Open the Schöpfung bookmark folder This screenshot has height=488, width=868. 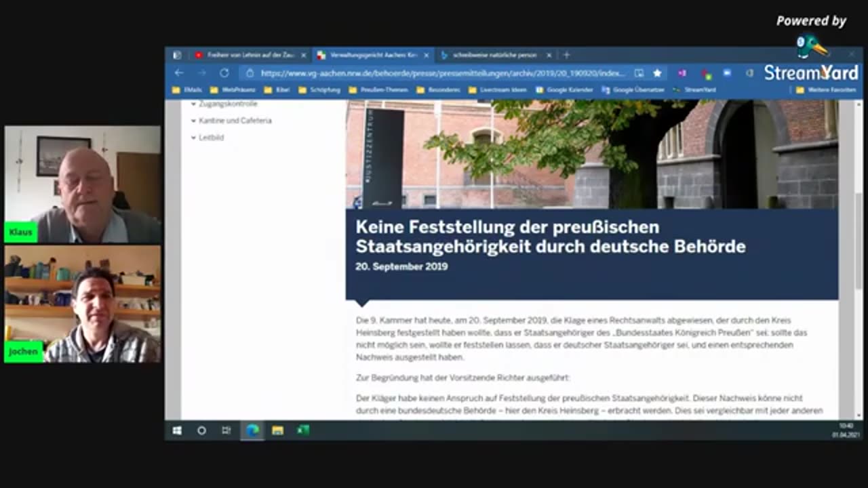319,89
